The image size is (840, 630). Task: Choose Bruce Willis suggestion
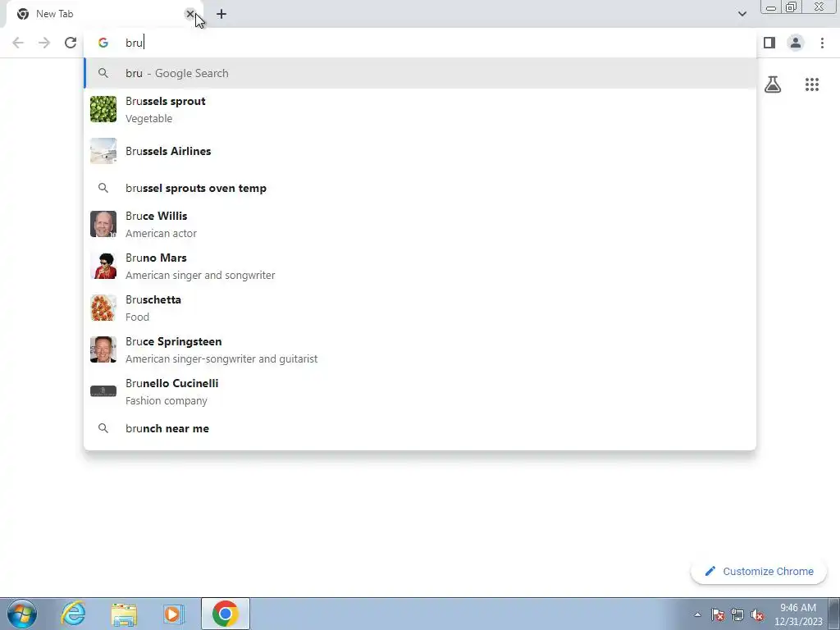coord(420,224)
